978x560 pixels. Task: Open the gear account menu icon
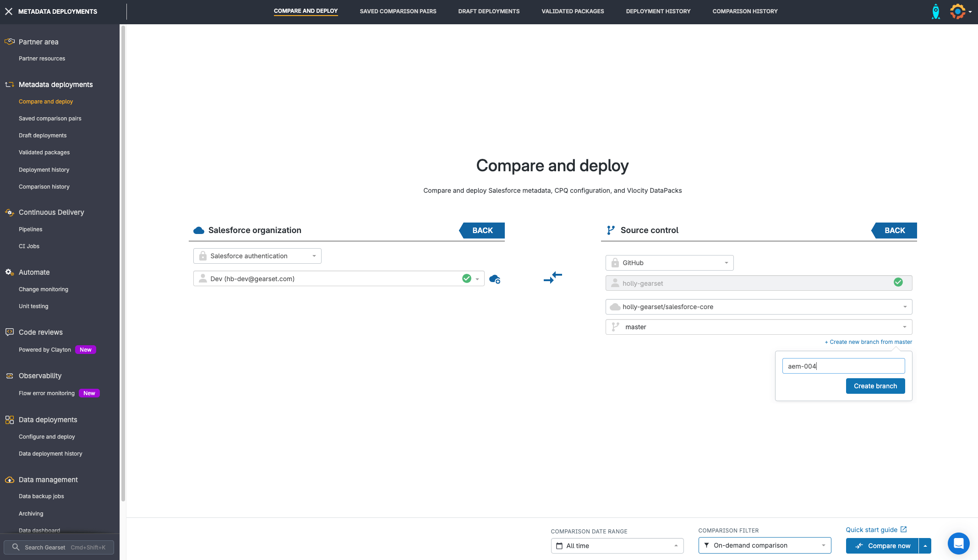(x=958, y=11)
